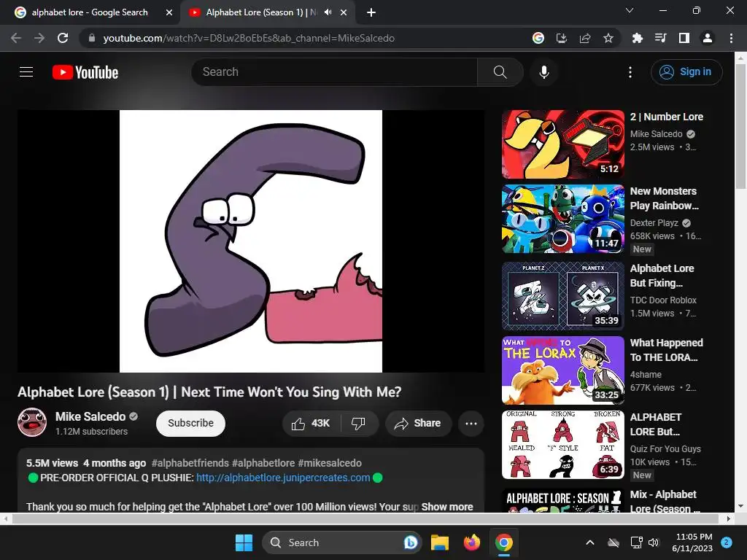Open New Monsters Play Rainbow thumbnail
The height and width of the screenshot is (560, 747).
(x=562, y=219)
